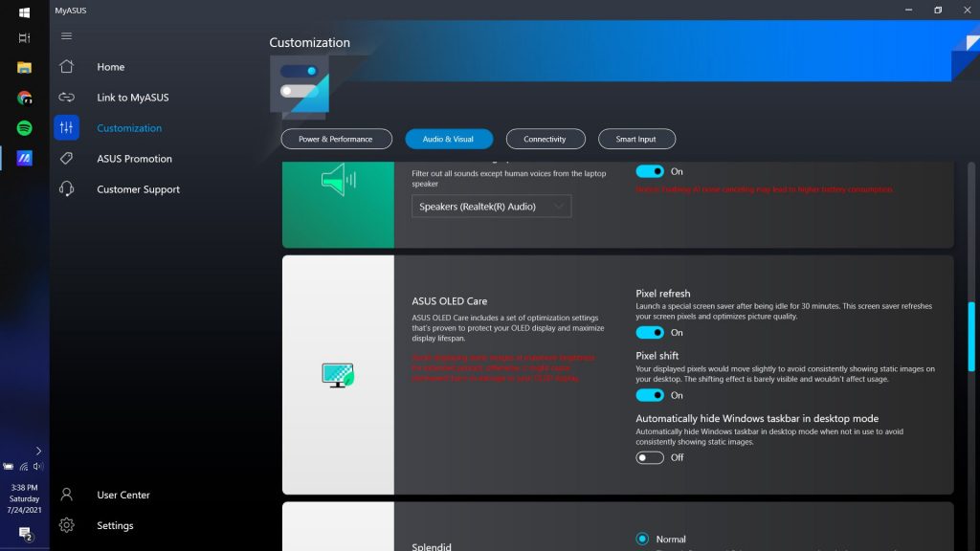980x551 pixels.
Task: Turn off AI noise-canceling speaker toggle
Action: pyautogui.click(x=650, y=171)
